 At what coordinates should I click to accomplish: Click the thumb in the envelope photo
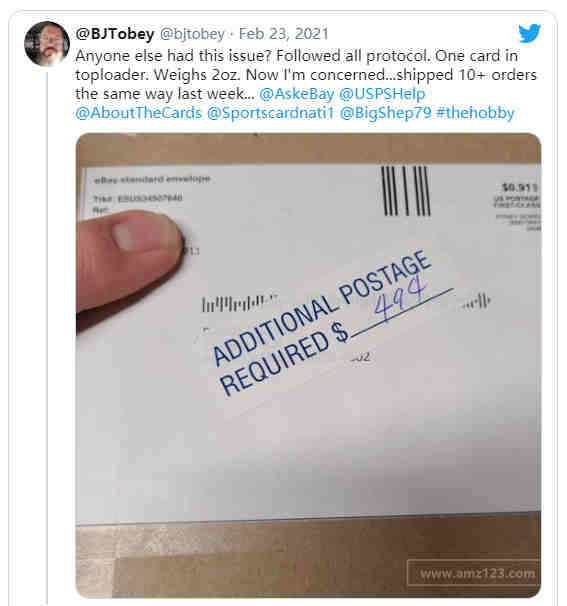coord(128,262)
